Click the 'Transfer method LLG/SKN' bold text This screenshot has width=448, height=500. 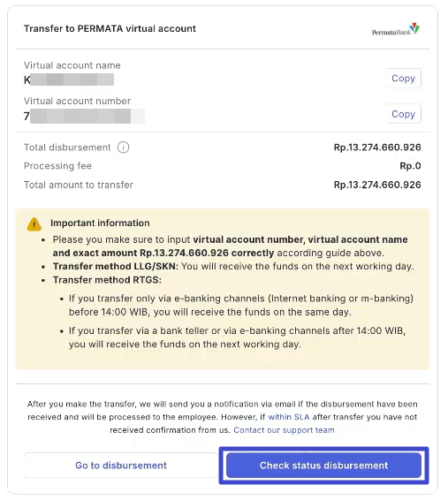click(x=116, y=266)
